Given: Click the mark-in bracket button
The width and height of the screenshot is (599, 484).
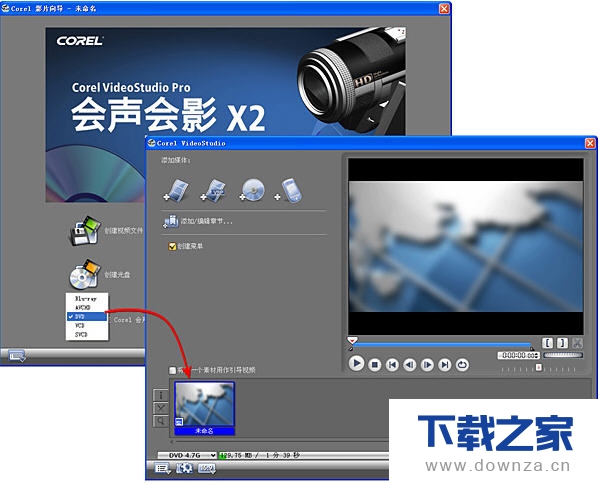Looking at the screenshot, I should coord(547,343).
